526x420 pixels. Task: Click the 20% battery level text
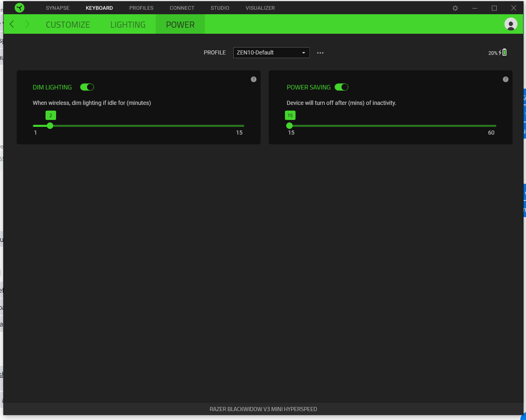coord(493,53)
